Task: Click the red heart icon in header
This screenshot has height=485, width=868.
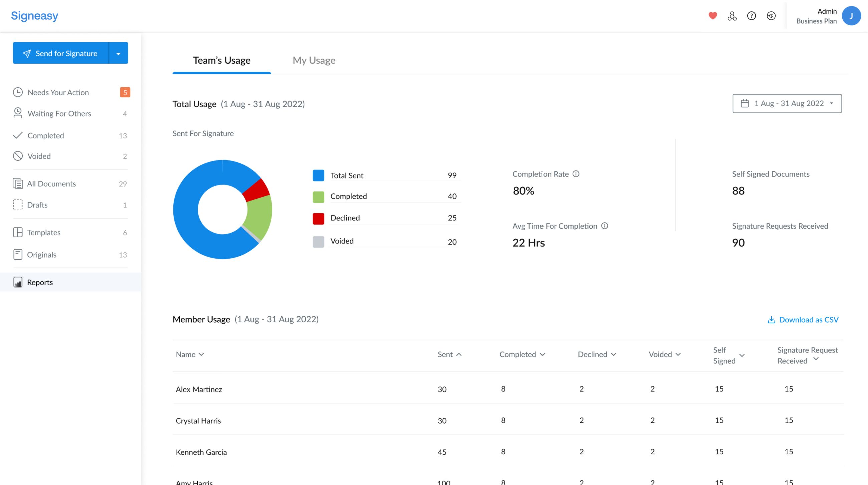Action: click(x=713, y=16)
